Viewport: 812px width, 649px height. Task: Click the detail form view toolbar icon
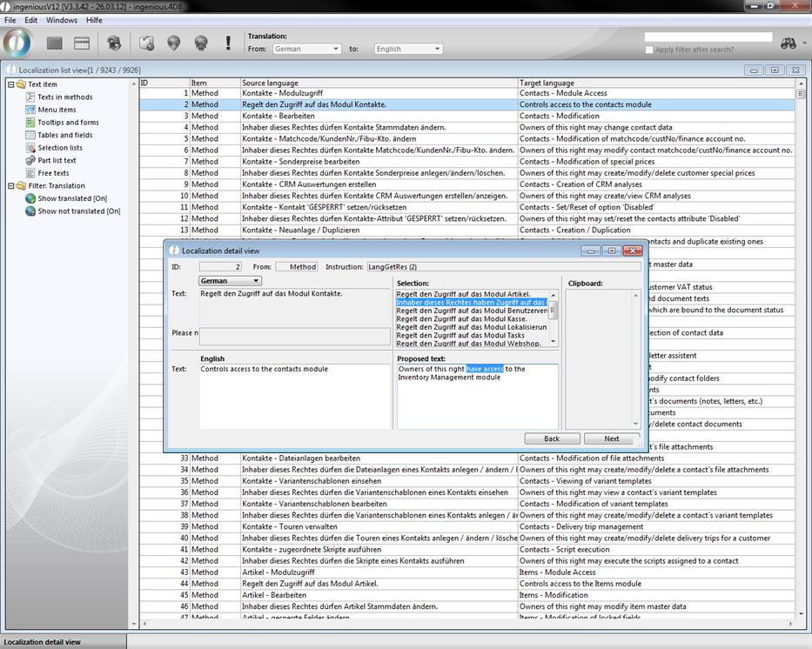point(82,43)
